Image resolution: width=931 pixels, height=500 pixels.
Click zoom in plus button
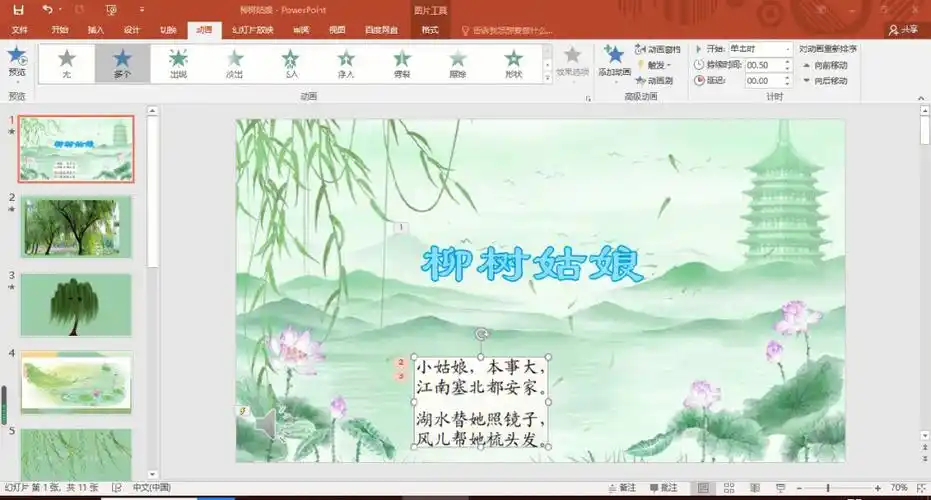878,488
